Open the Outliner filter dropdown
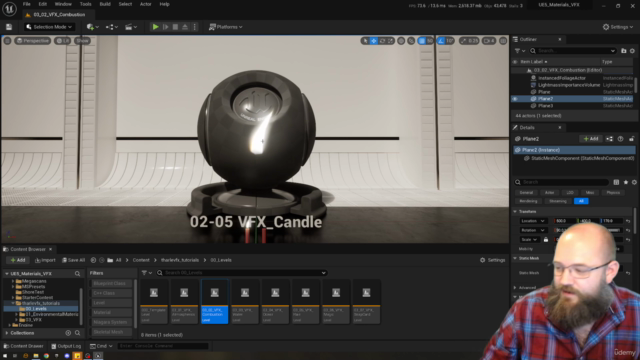 point(519,51)
